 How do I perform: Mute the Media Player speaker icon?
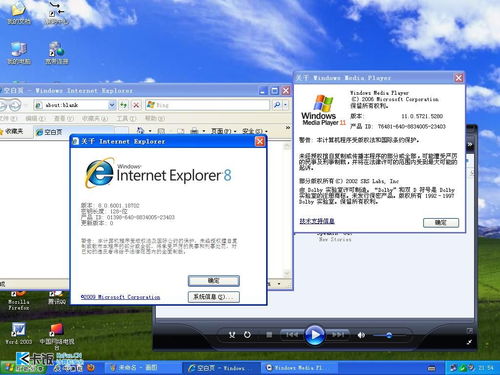pyautogui.click(x=361, y=335)
